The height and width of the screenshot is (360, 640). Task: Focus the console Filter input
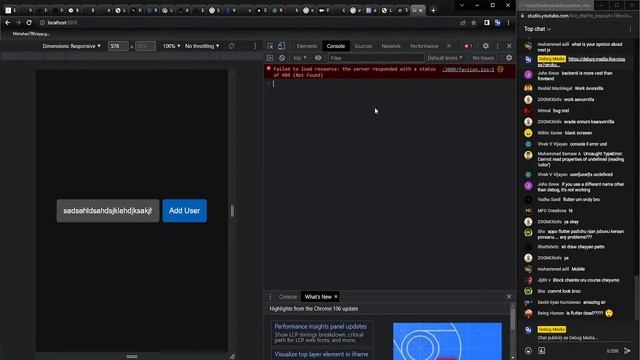point(376,58)
